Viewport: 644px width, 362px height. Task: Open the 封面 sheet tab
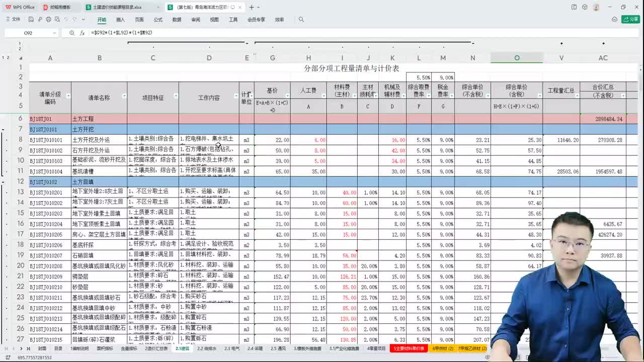coord(42,348)
